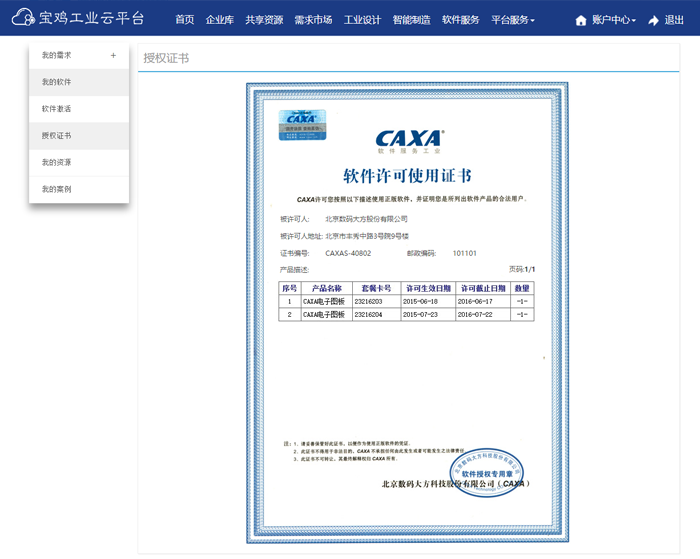The image size is (700, 559).
Task: Click the 软件许可使用证书 title text
Action: click(x=408, y=176)
